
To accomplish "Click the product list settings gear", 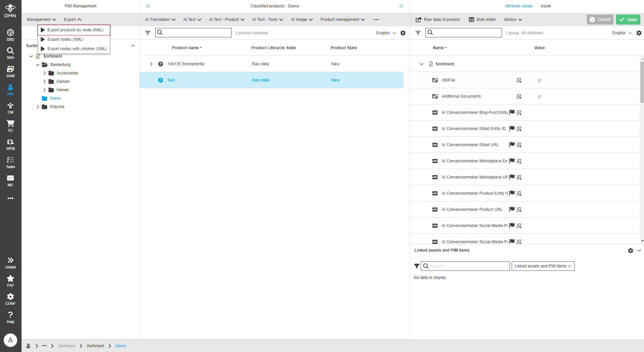I will coord(403,33).
